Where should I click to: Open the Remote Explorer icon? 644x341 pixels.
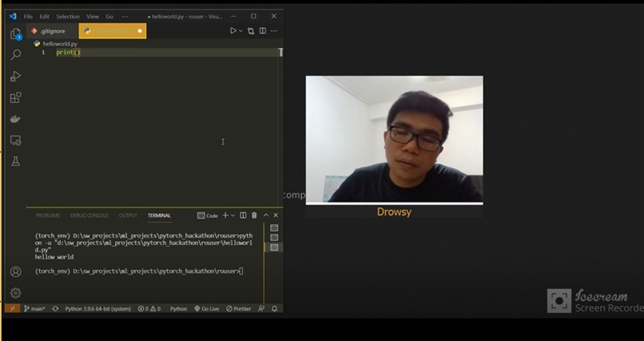tap(16, 141)
